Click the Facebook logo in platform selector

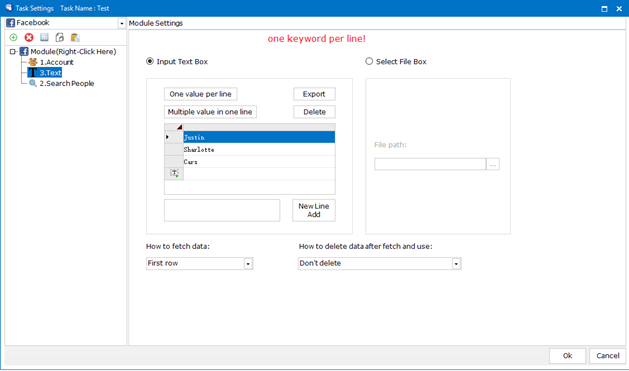click(x=10, y=23)
